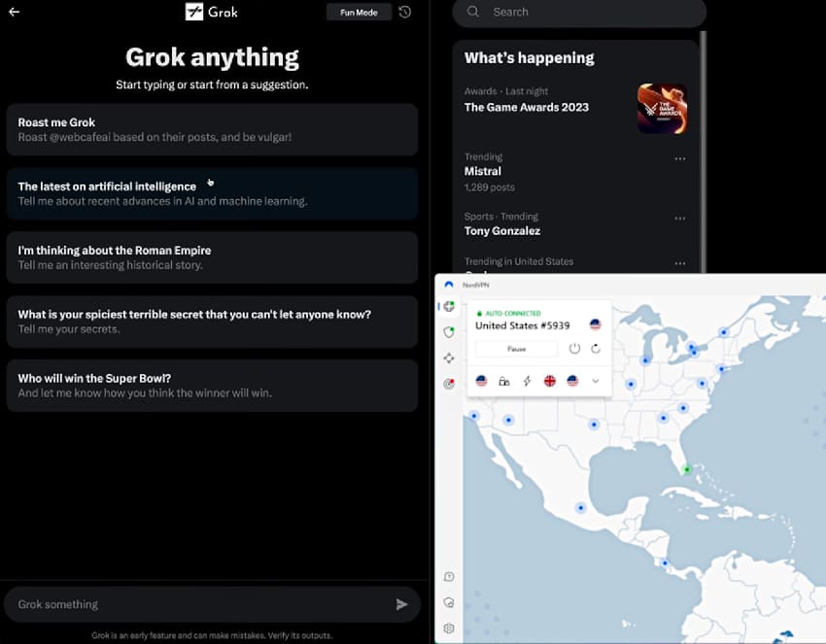826x644 pixels.
Task: Click United States #5939 server name
Action: [522, 325]
